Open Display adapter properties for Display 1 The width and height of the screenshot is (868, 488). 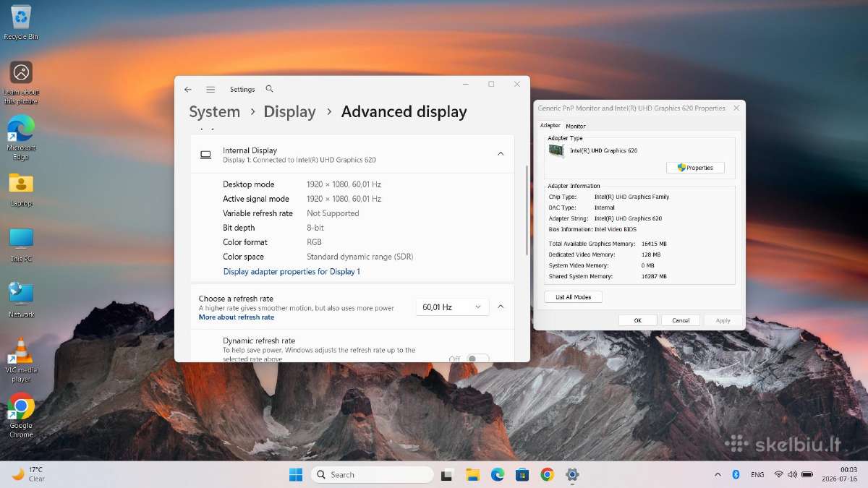coord(292,272)
